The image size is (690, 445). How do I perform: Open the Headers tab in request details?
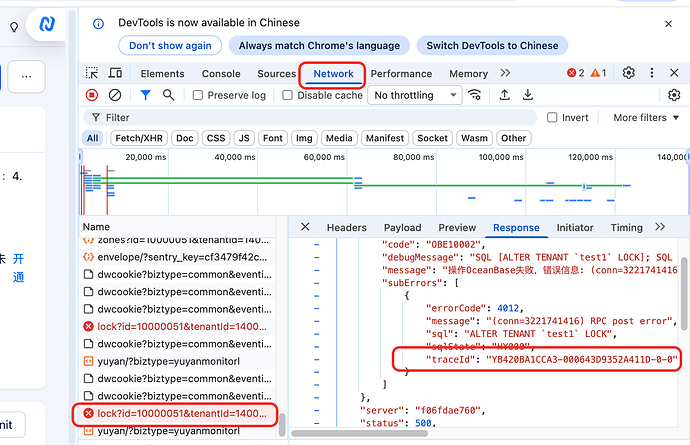(346, 228)
